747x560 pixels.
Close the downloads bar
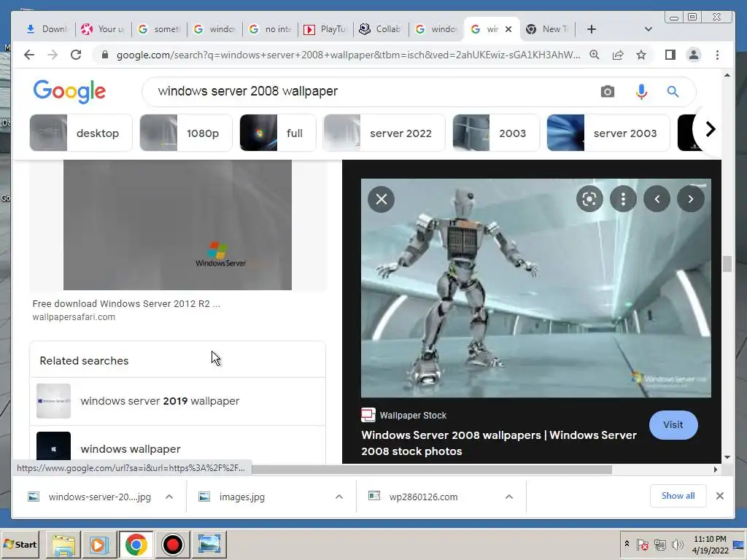720,496
